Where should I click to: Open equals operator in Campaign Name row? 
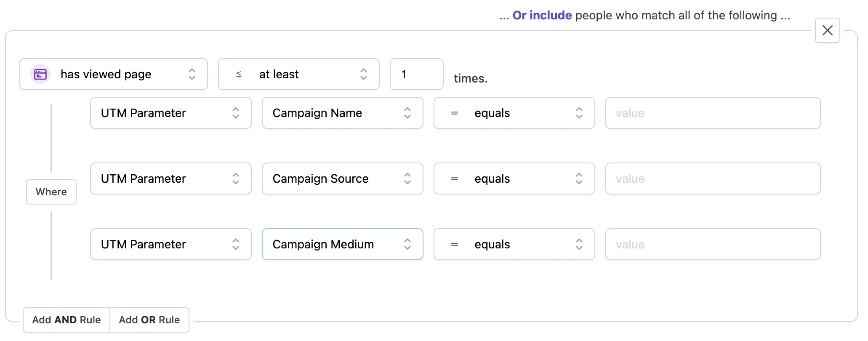[514, 113]
